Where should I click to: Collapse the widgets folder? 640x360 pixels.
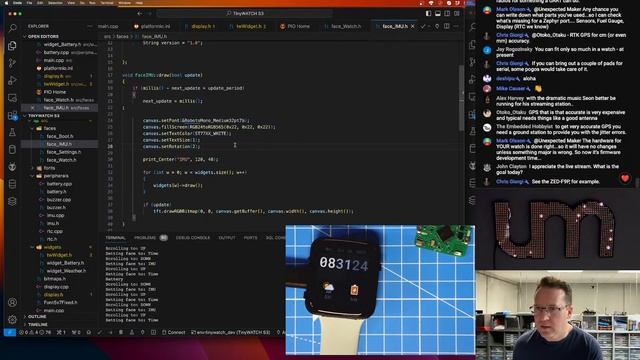[x=52, y=247]
